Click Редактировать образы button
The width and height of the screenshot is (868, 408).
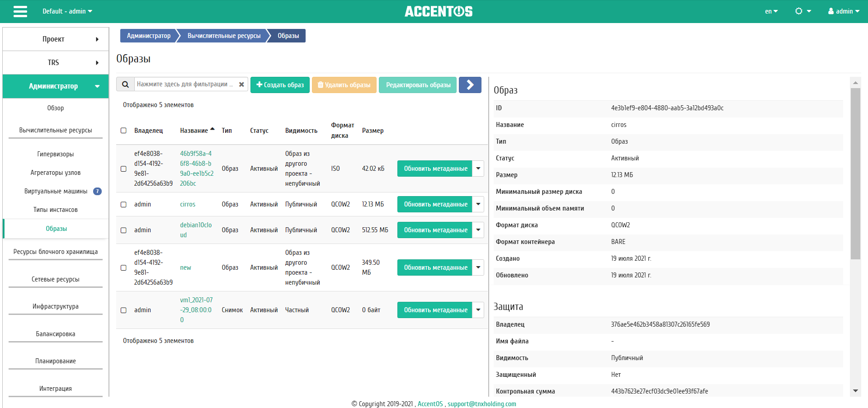point(418,85)
